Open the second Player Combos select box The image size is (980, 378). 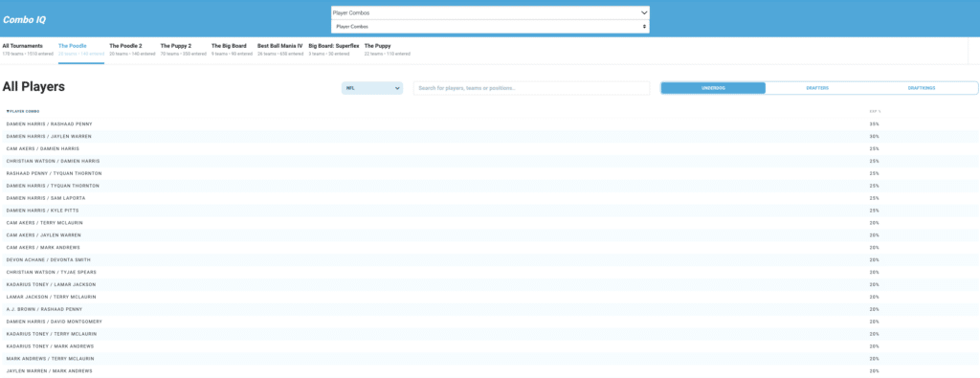click(490, 27)
